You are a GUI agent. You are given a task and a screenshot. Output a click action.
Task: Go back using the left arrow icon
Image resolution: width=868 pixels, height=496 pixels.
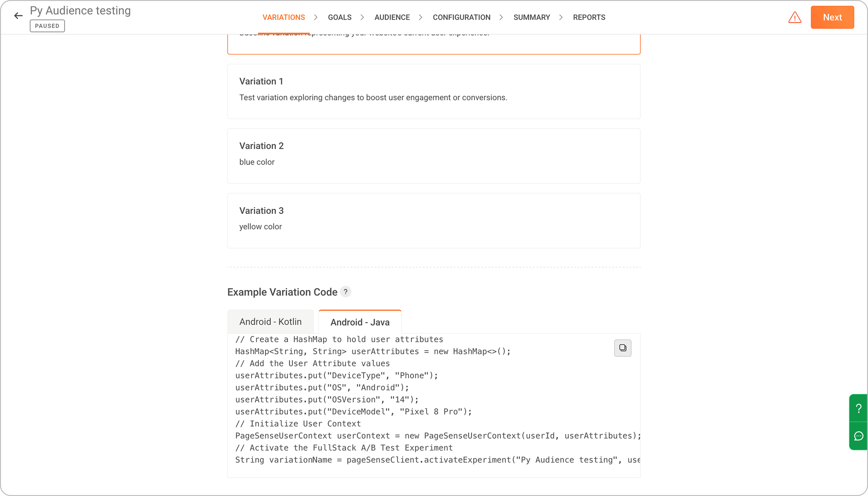point(18,16)
